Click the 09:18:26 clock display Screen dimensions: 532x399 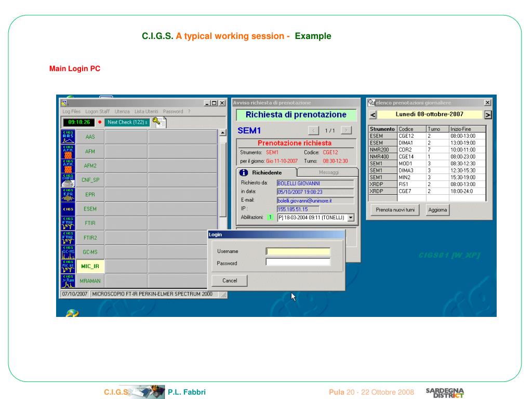click(x=79, y=122)
